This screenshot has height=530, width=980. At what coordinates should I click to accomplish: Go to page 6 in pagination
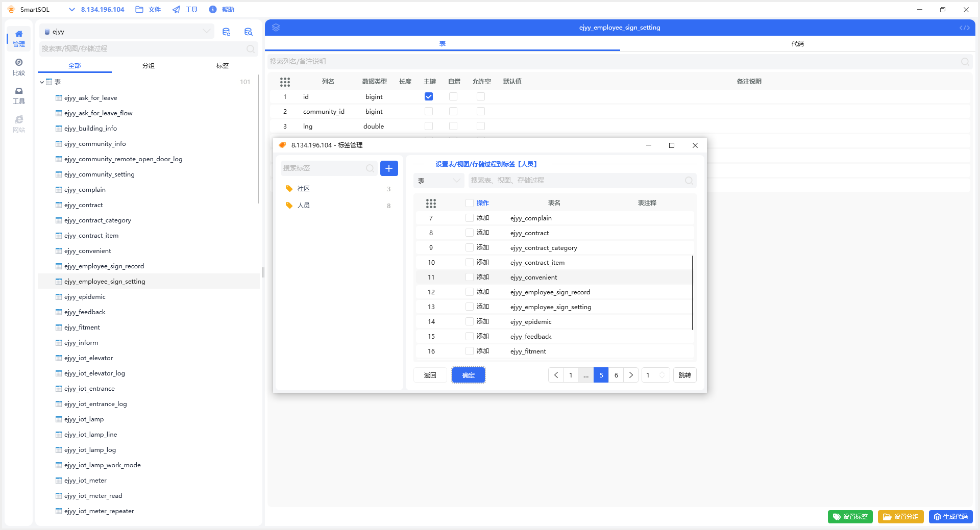click(x=616, y=375)
